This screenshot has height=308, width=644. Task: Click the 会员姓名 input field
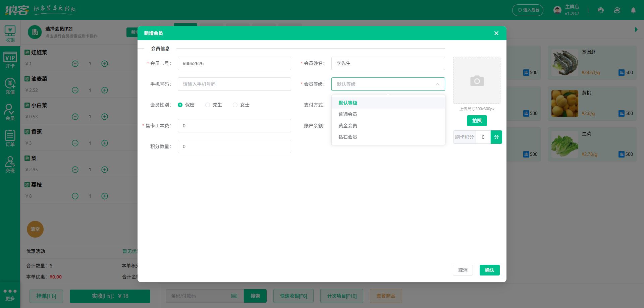click(388, 63)
